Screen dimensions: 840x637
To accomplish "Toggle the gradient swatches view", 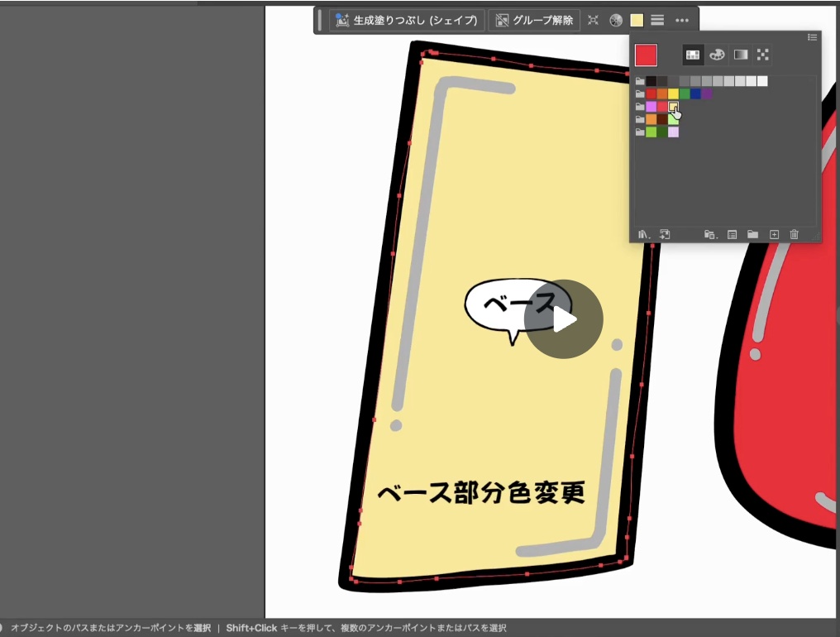I will click(739, 55).
